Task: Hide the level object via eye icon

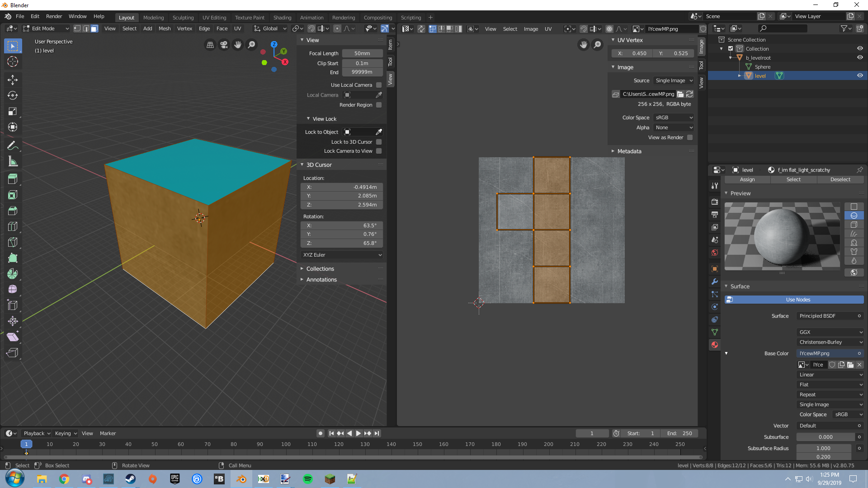Action: point(860,75)
